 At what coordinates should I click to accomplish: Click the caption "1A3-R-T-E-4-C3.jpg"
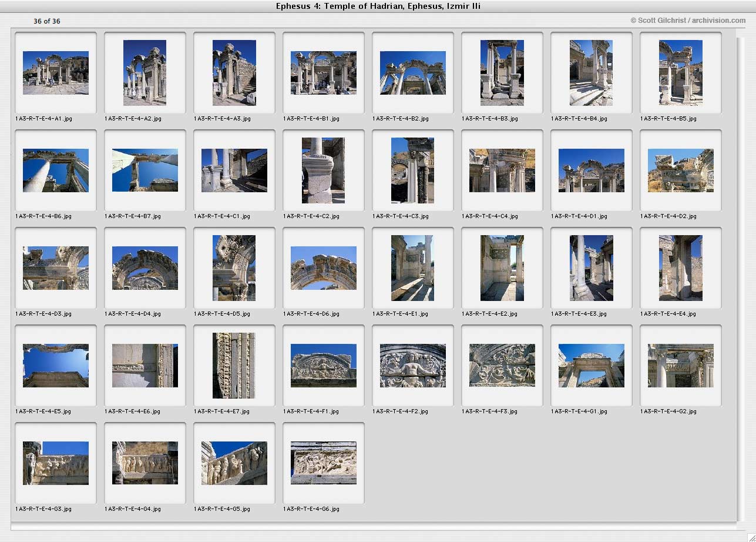click(401, 216)
